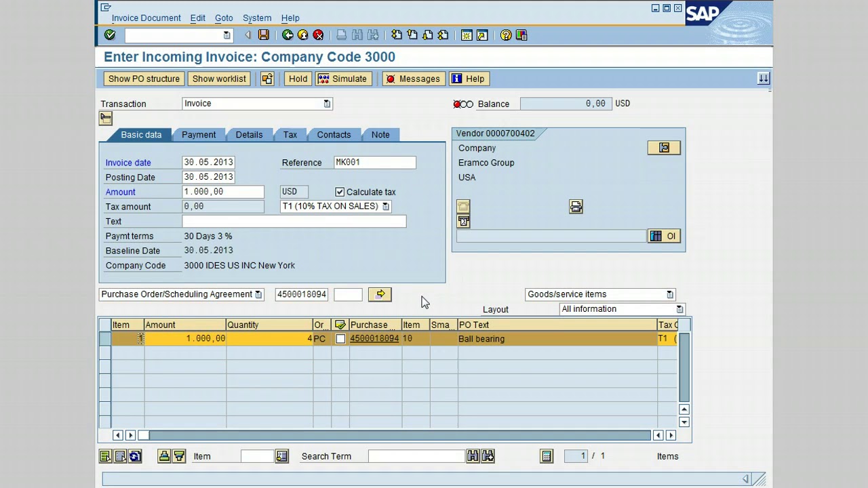Click the Print icon in toolbar
This screenshot has height=488, width=868.
[342, 35]
